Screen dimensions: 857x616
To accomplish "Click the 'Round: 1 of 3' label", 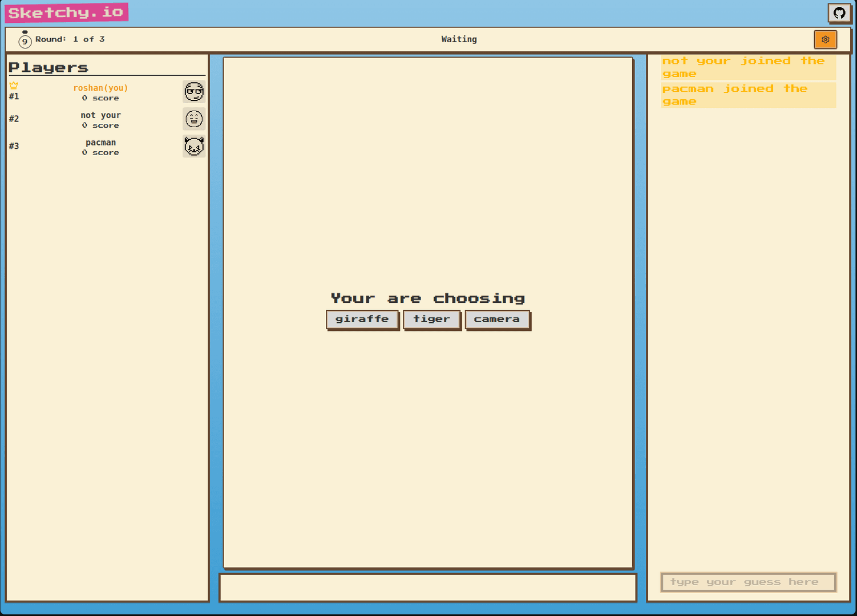I will click(70, 39).
